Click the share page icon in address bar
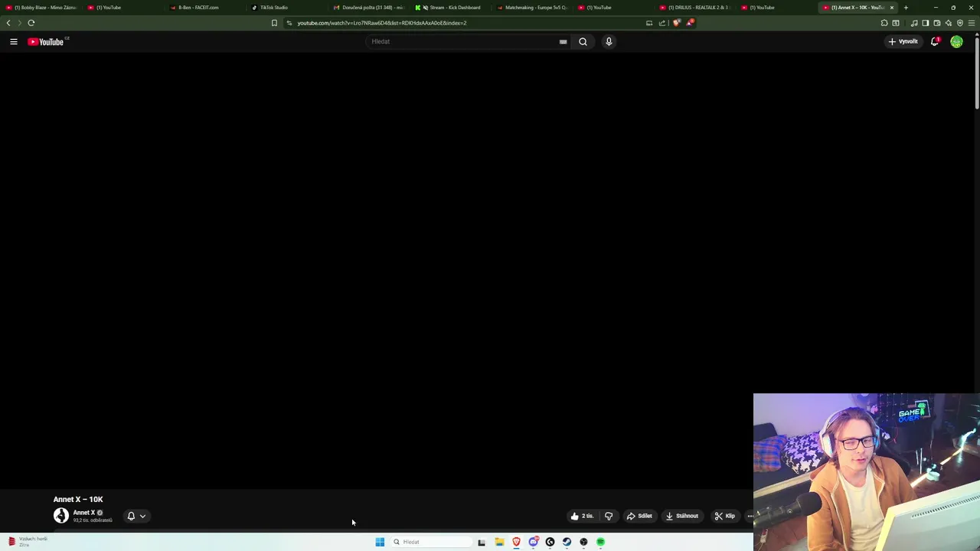This screenshot has width=980, height=551. click(662, 23)
